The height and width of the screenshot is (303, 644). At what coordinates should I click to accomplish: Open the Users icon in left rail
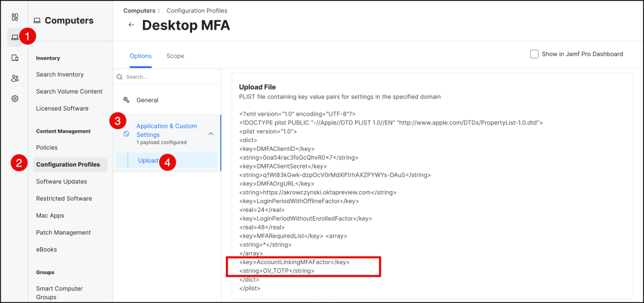coord(15,78)
